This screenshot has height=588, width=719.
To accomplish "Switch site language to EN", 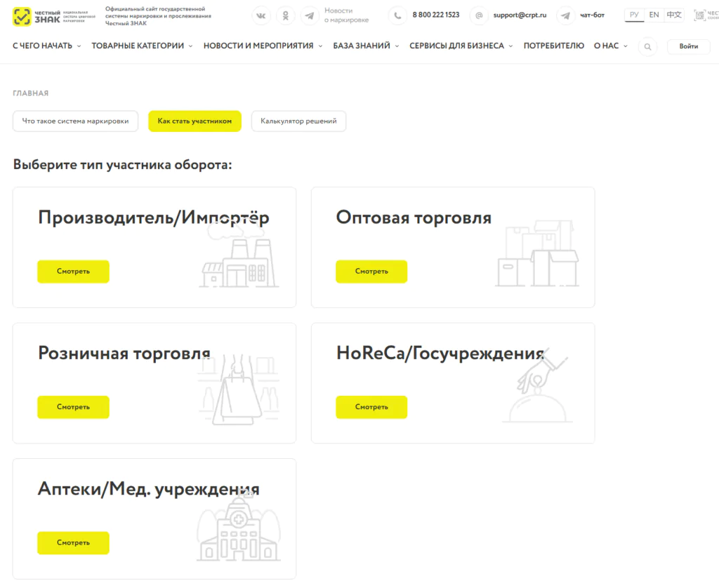I will [654, 15].
